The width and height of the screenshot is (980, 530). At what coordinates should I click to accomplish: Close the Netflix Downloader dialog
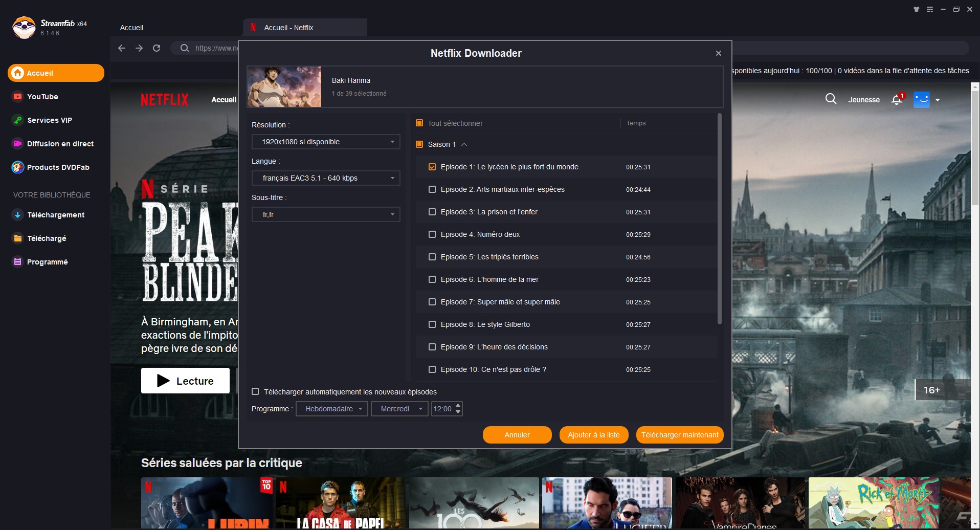point(719,53)
